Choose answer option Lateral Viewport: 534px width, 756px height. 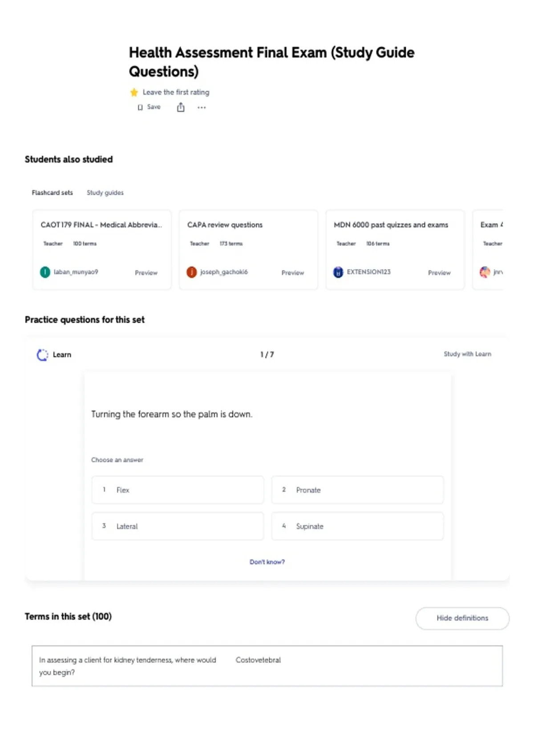click(x=178, y=526)
